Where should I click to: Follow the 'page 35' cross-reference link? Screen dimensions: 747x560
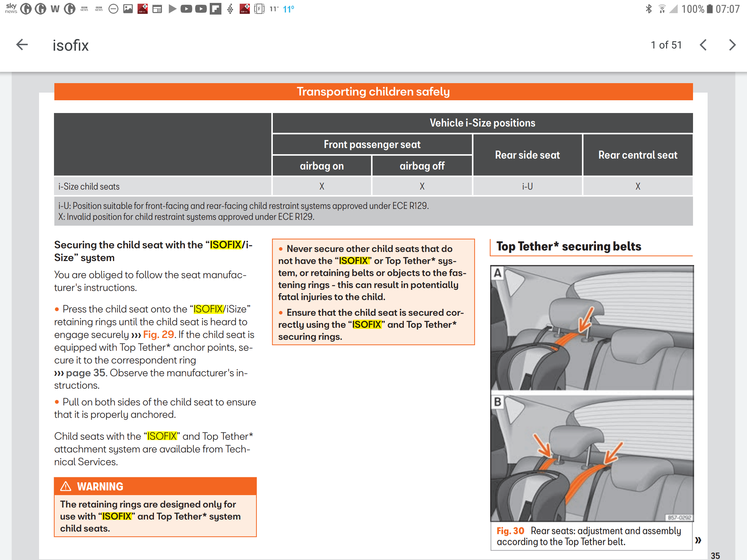pos(86,373)
